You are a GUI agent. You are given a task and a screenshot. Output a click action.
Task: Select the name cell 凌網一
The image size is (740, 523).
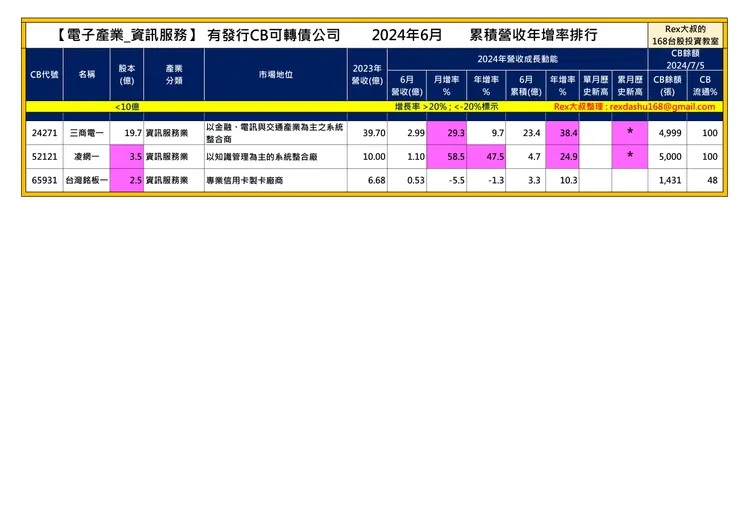[x=86, y=157]
